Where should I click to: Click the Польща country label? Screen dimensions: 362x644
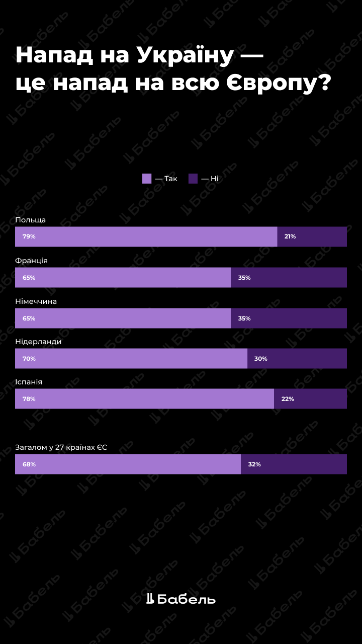pyautogui.click(x=31, y=220)
